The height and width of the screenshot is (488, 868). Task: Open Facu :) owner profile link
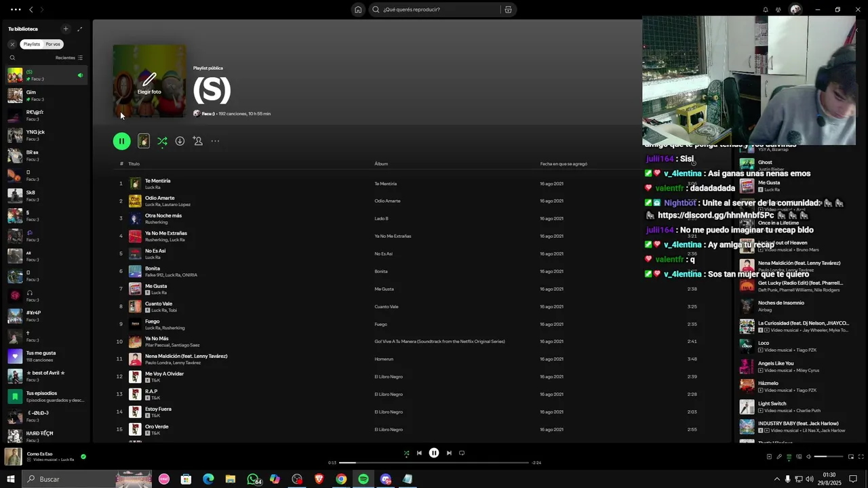pos(208,114)
